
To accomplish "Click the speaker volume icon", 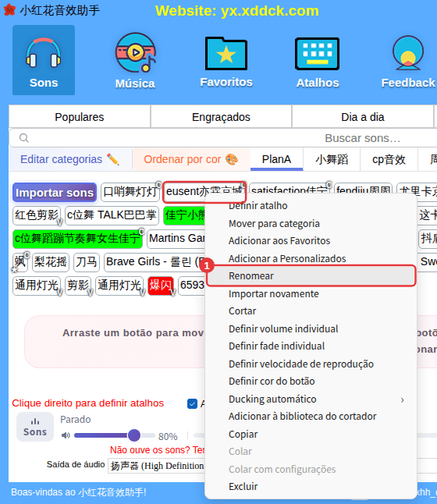I will click(66, 435).
